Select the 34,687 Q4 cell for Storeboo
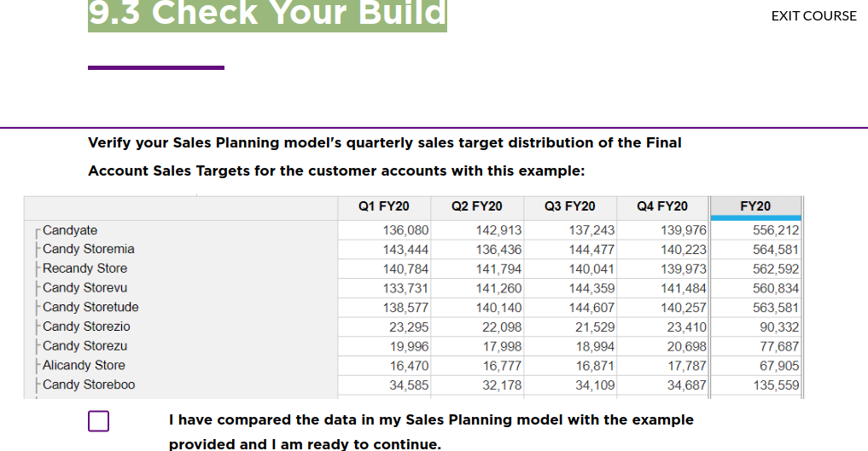The height and width of the screenshot is (451, 868). 684,385
